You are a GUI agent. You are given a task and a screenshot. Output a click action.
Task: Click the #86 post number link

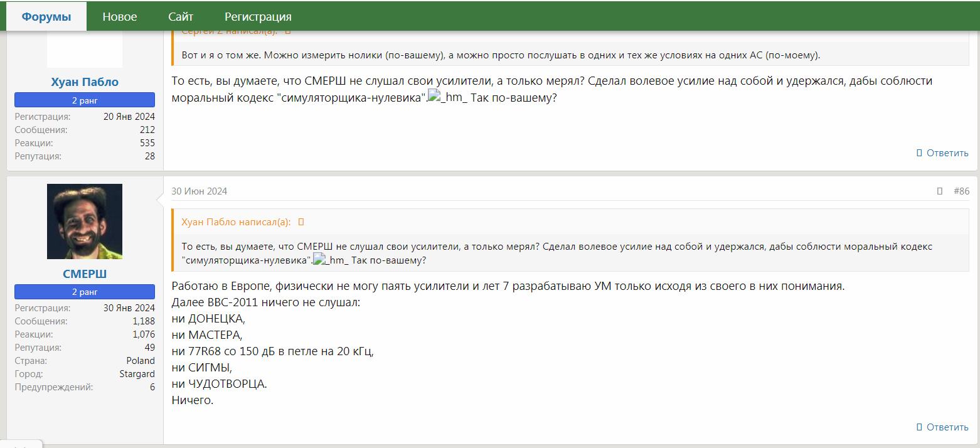[x=962, y=191]
